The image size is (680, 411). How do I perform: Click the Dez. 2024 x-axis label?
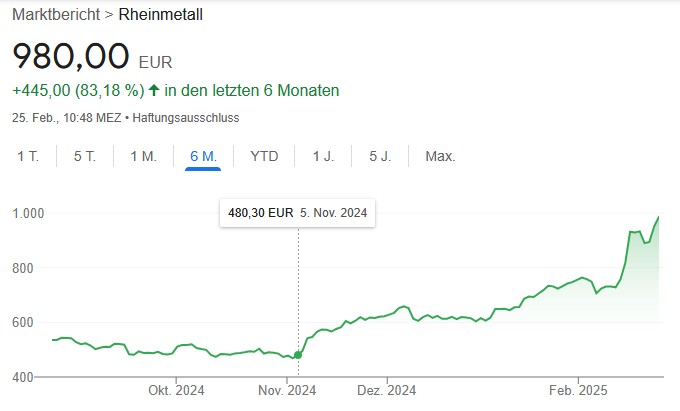[386, 390]
